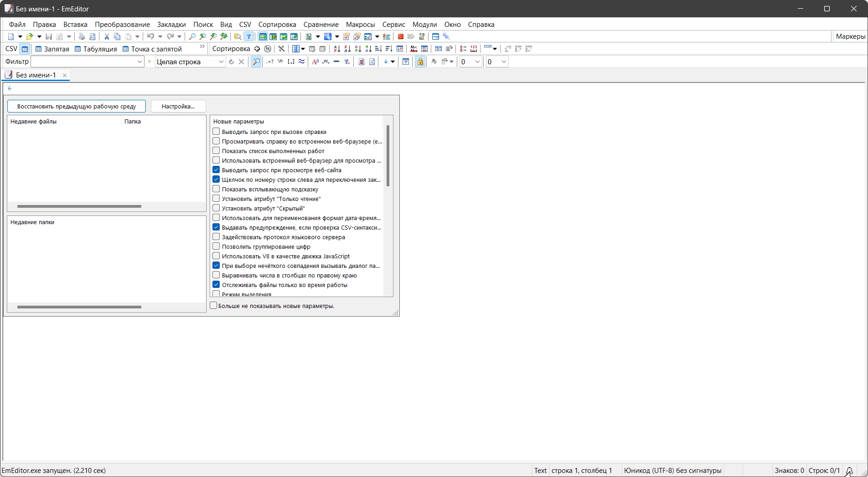868x477 pixels.
Task: Check Позволить группирование цифр option
Action: (x=216, y=246)
